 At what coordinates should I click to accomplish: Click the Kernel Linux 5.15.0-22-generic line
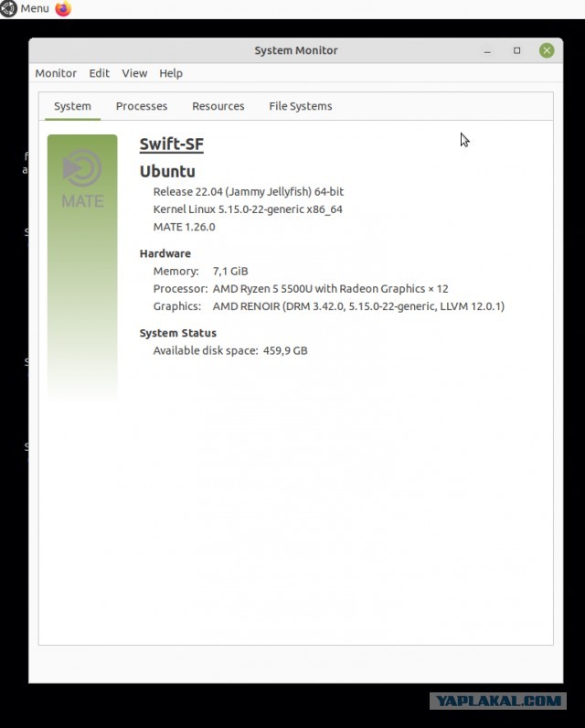point(248,209)
